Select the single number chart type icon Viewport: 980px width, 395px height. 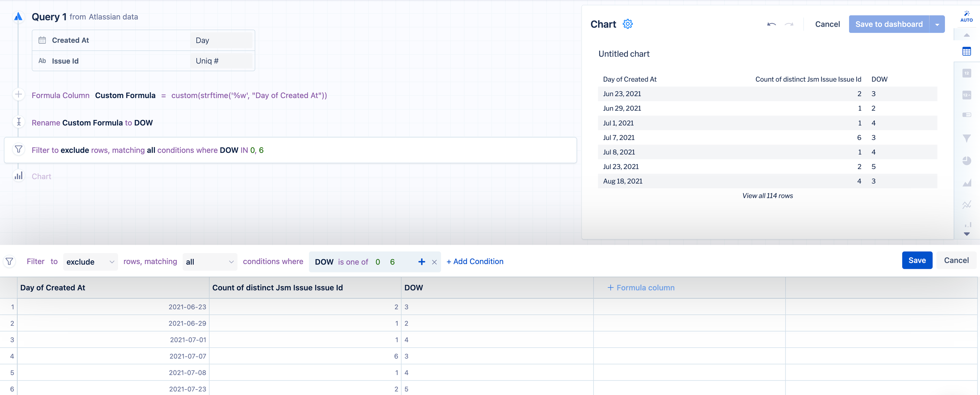pyautogui.click(x=966, y=73)
